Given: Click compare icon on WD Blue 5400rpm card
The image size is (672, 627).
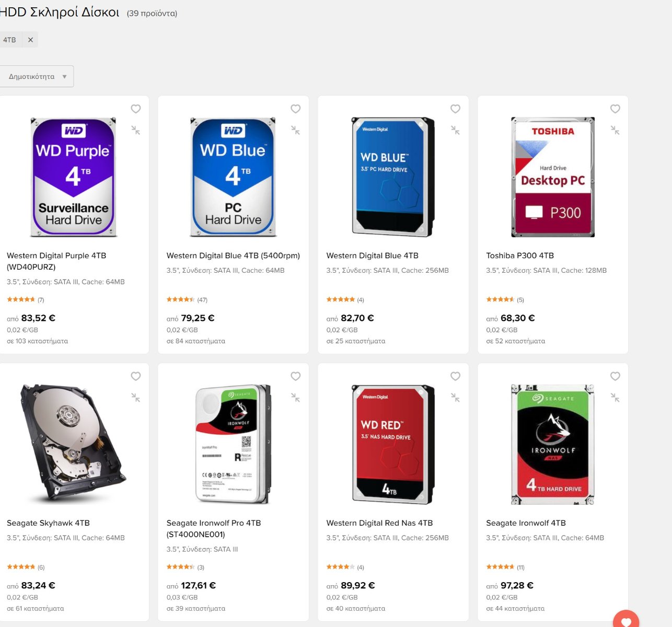Looking at the screenshot, I should pos(295,130).
